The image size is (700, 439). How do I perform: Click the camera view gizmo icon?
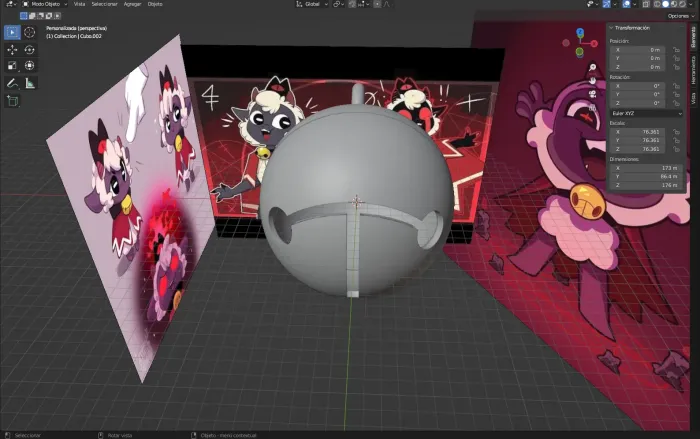[592, 94]
